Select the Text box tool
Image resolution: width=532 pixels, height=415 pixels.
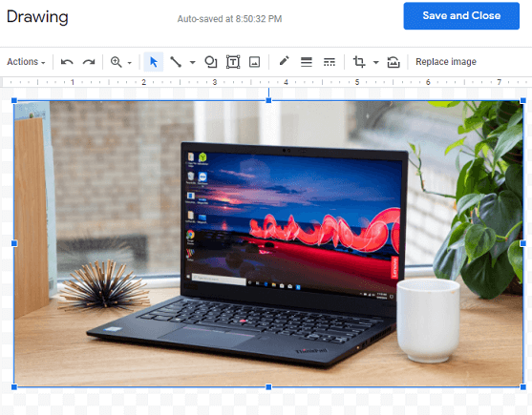(233, 62)
